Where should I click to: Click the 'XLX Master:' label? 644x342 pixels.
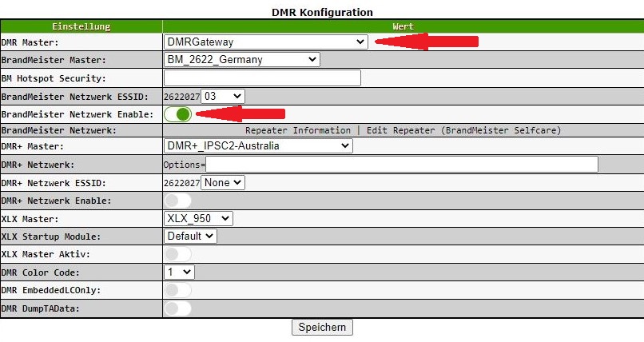pos(30,219)
